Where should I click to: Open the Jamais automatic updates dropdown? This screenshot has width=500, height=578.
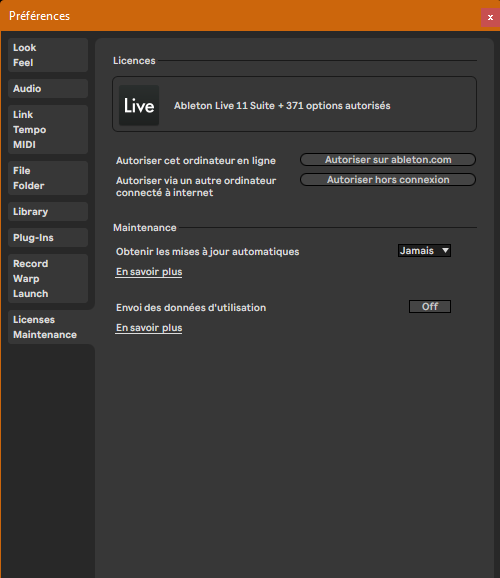click(424, 251)
